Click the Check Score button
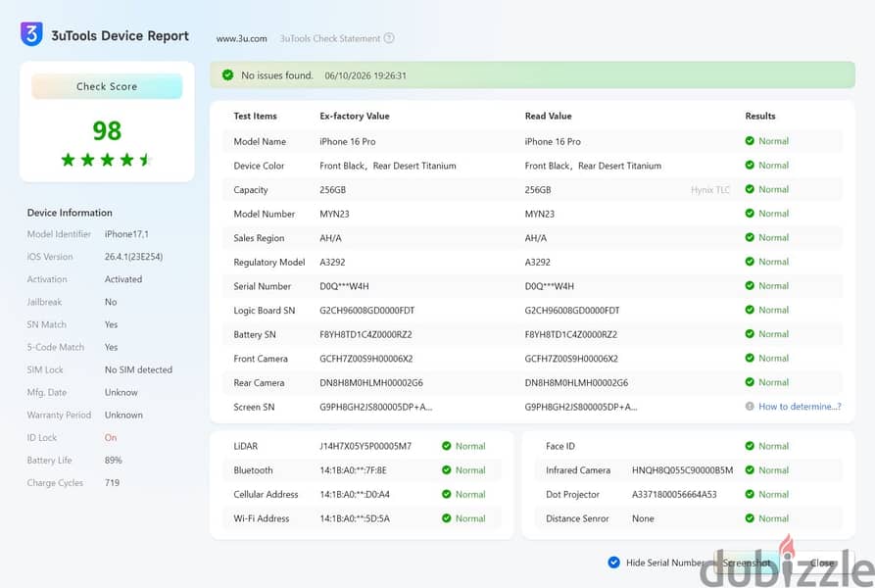Image resolution: width=875 pixels, height=588 pixels. click(107, 86)
